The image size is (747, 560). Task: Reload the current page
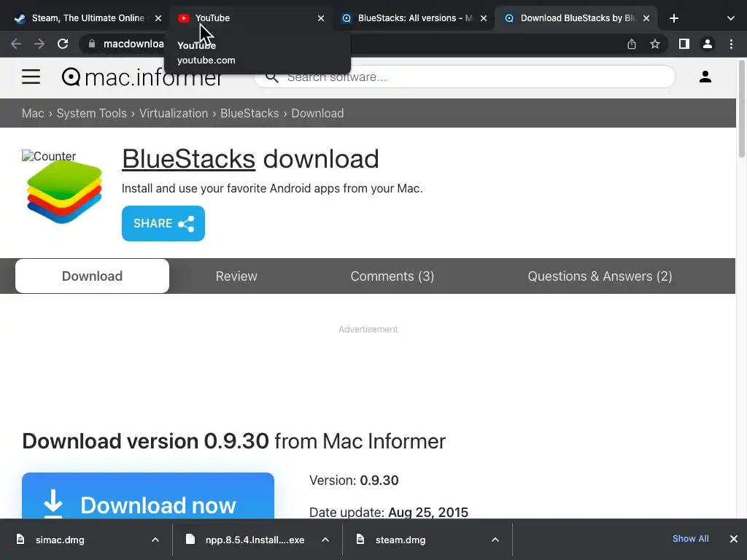click(x=63, y=44)
